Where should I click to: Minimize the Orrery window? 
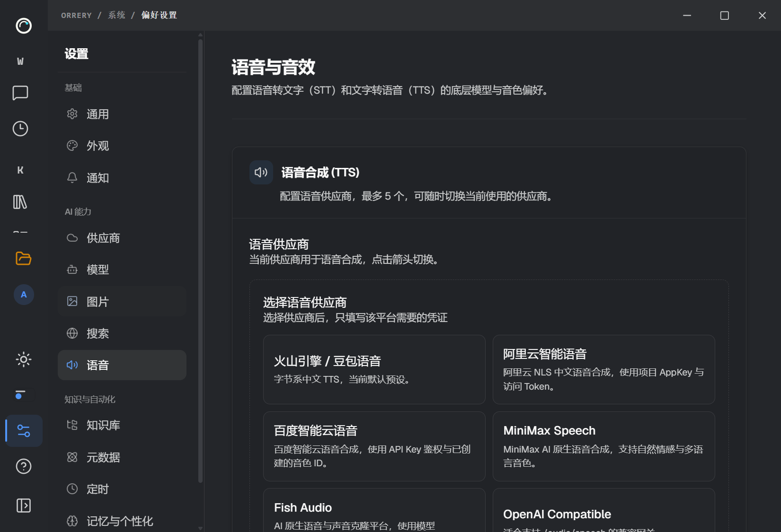coord(687,16)
